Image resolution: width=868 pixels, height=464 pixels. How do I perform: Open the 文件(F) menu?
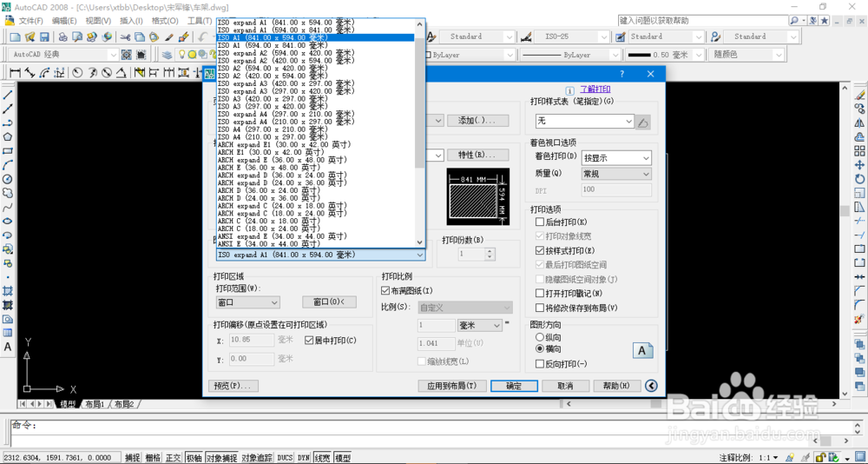[x=31, y=21]
